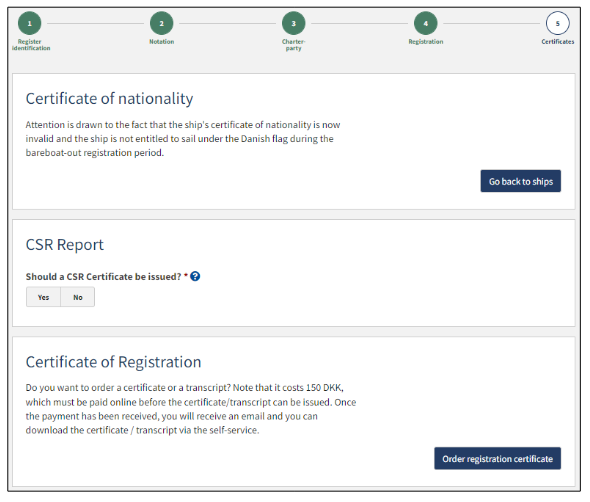The height and width of the screenshot is (502, 590).
Task: Click step 4 Registration circle
Action: [426, 23]
